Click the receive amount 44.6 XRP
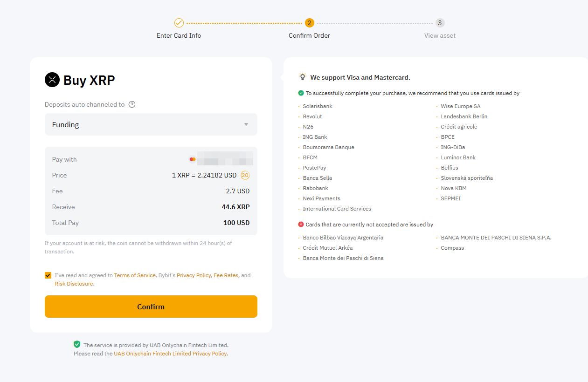The height and width of the screenshot is (382, 588). pos(235,207)
